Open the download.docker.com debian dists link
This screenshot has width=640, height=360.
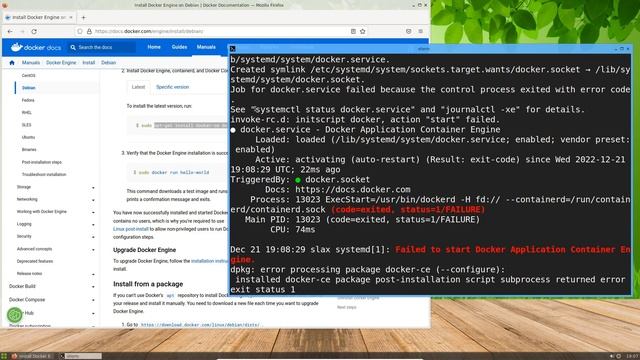pyautogui.click(x=200, y=325)
